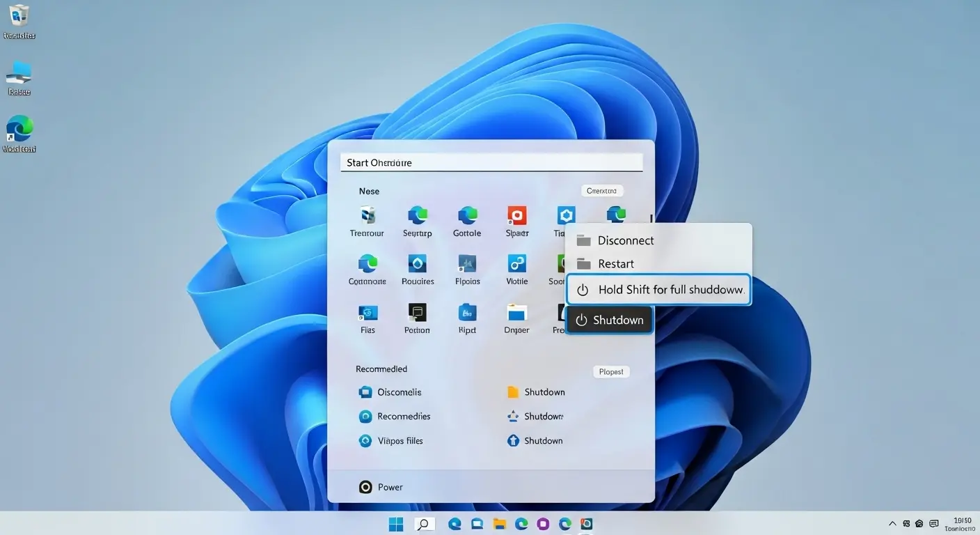Click the Plopest button beside Recommended

[611, 372]
